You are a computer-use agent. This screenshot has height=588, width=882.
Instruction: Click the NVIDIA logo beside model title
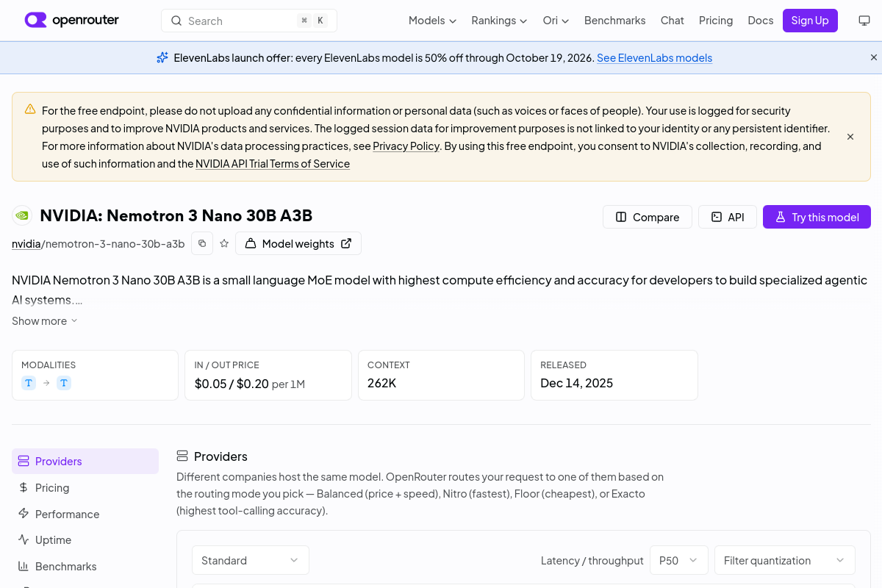point(22,215)
